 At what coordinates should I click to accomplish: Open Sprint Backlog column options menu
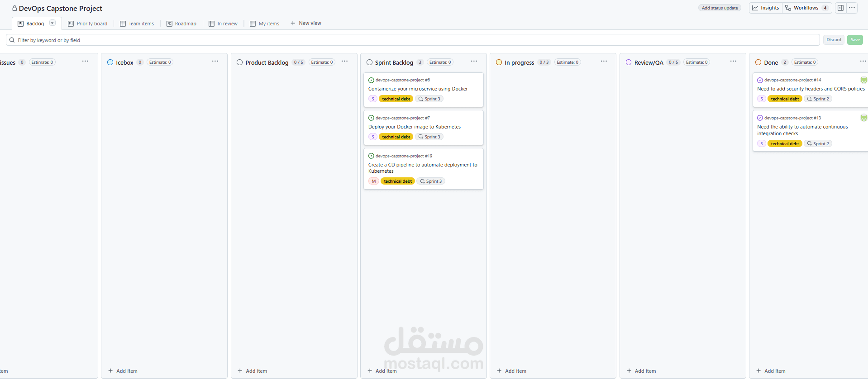[x=474, y=62]
